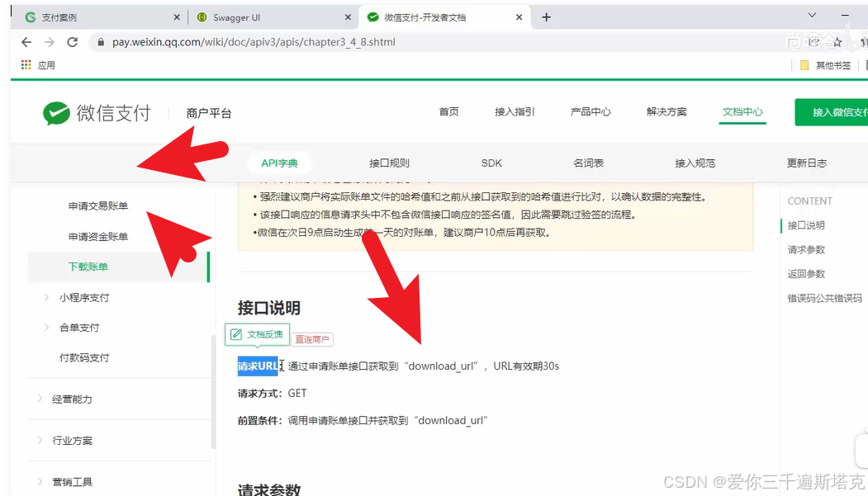868x496 pixels.
Task: Click the sidebar vertical scrollbar
Action: [213, 392]
